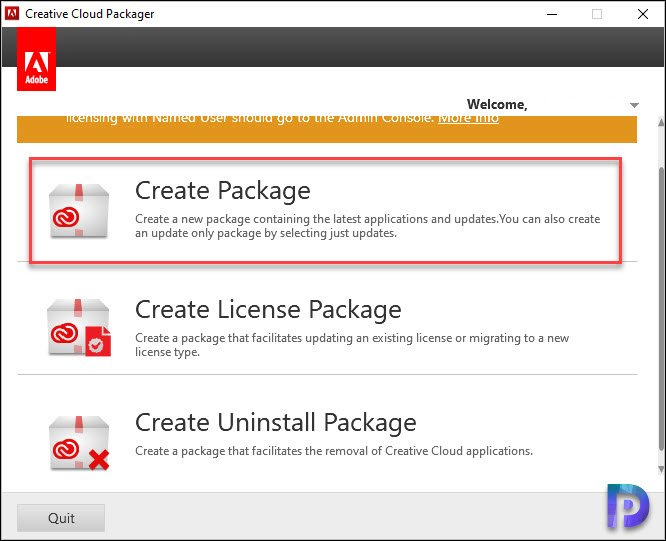Click the Create License Package box icon
The width and height of the screenshot is (666, 541).
pyautogui.click(x=79, y=327)
